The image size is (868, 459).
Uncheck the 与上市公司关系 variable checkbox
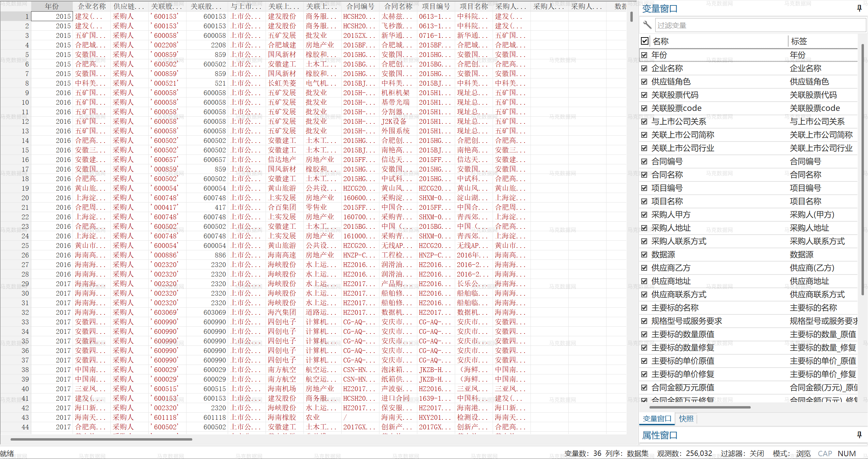[x=644, y=121]
